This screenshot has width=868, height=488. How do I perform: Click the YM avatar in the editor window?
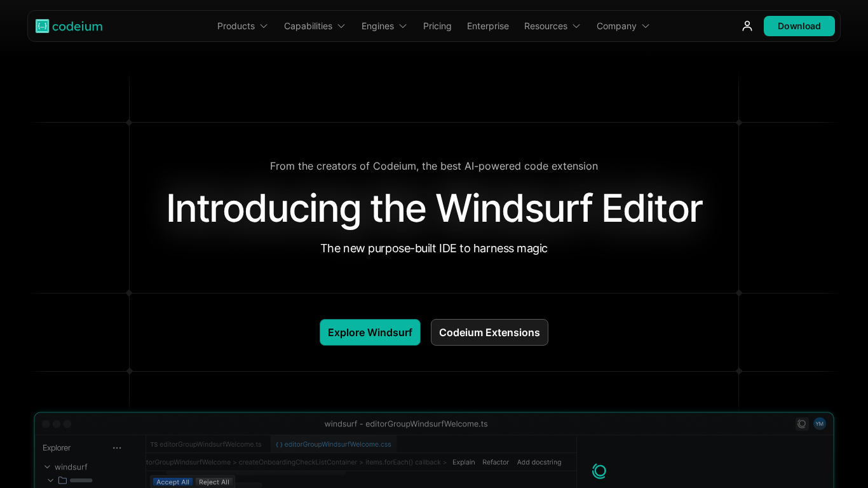[820, 424]
